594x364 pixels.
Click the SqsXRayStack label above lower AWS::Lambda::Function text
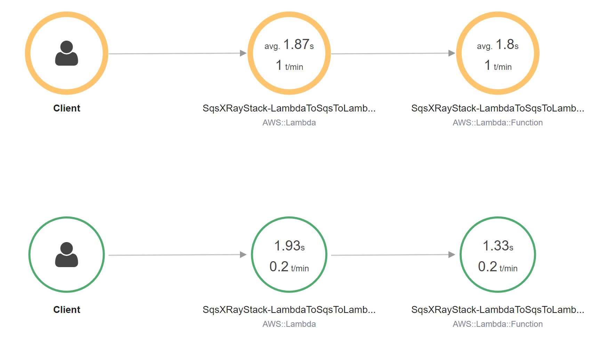(x=498, y=310)
